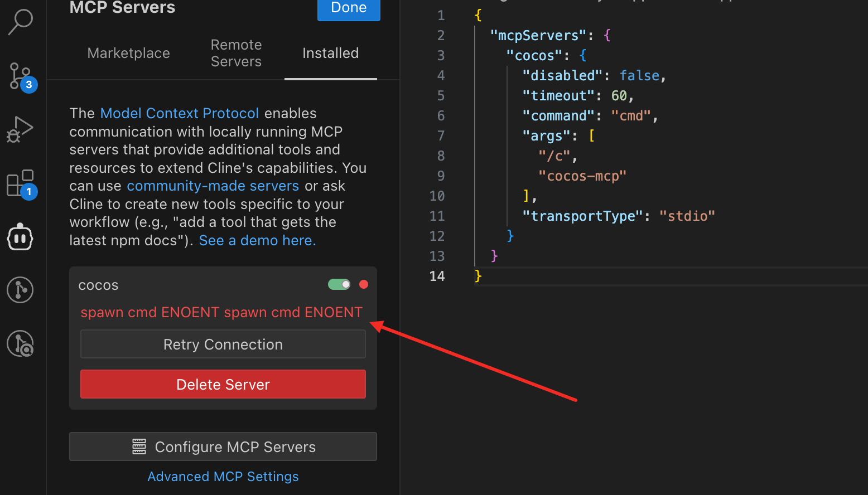Click the "transportType" line in the editor
Screen dimensions: 868x495
[x=618, y=216]
